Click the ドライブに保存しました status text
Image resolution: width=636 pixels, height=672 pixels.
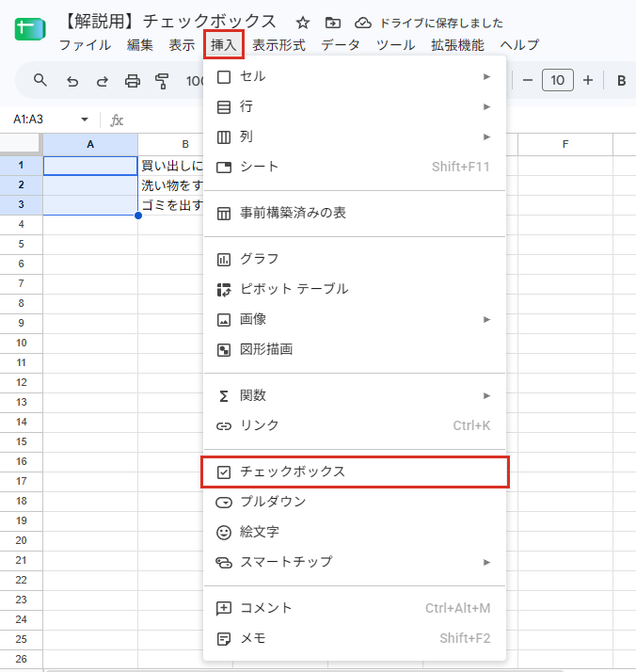[441, 24]
